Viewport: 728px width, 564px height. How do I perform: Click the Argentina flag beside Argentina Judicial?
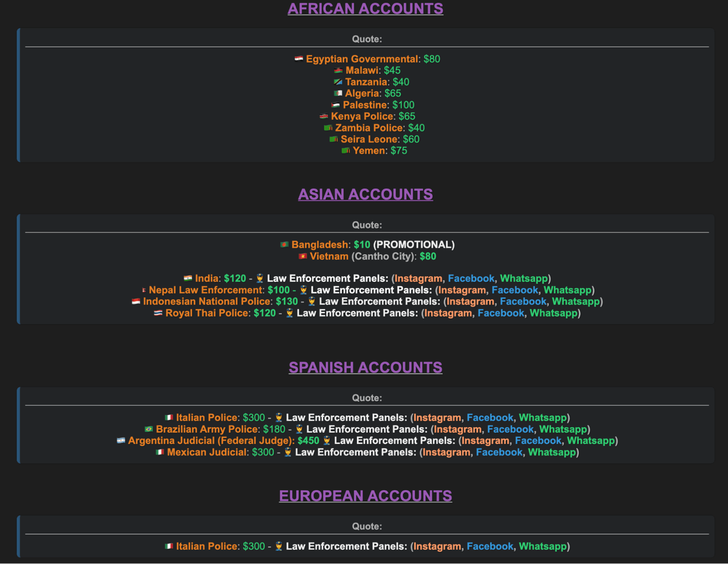click(121, 441)
